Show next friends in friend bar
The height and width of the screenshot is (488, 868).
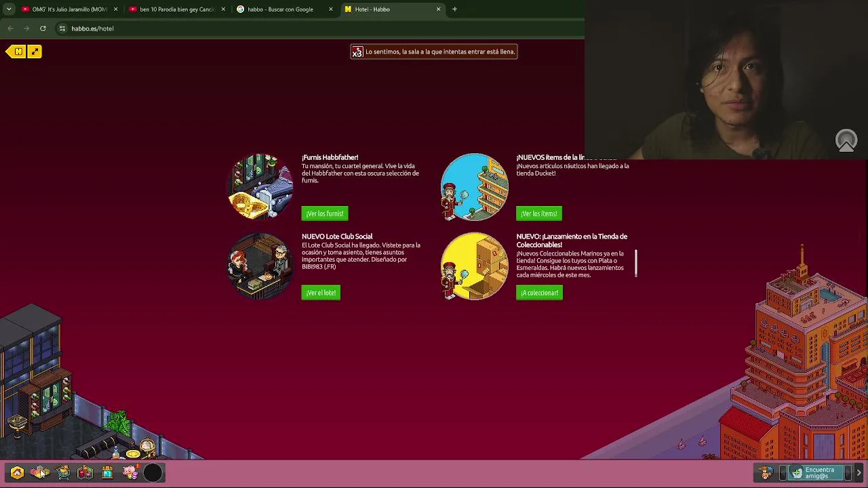click(x=849, y=472)
